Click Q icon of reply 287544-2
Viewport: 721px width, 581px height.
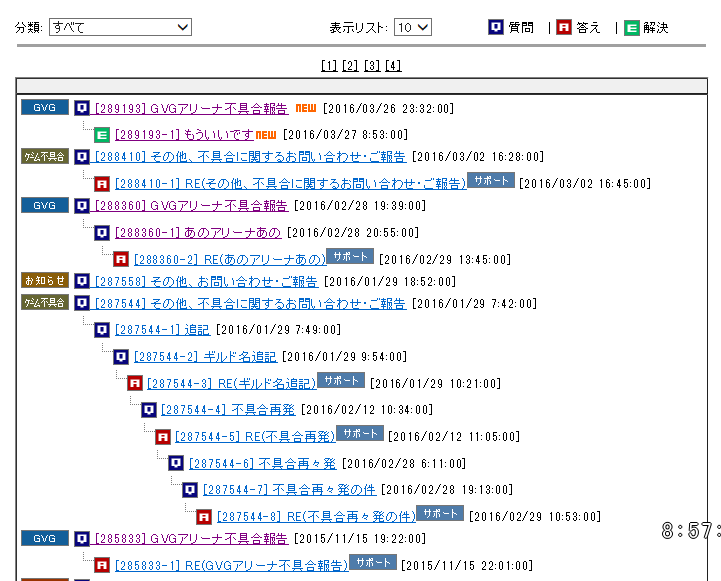point(120,357)
